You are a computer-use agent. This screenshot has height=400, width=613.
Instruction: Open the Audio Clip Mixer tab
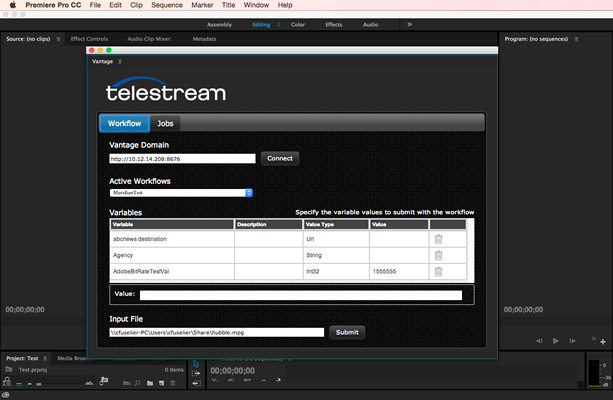(149, 39)
